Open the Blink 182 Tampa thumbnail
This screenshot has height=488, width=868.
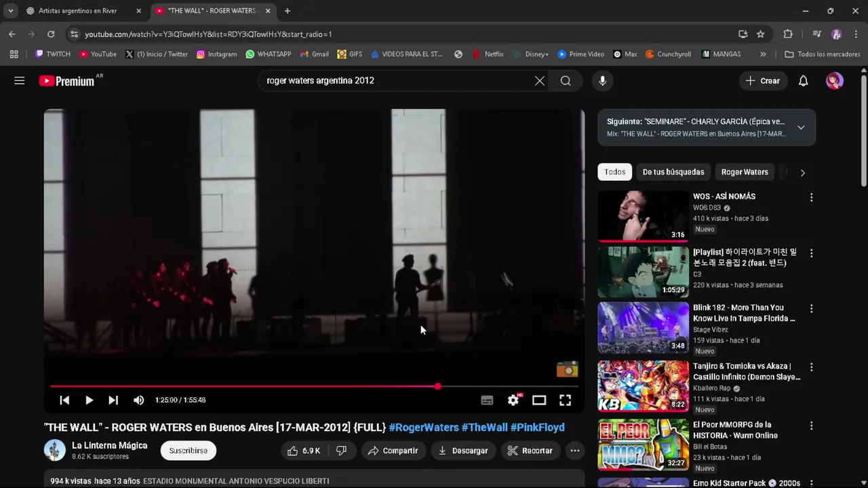pos(643,328)
